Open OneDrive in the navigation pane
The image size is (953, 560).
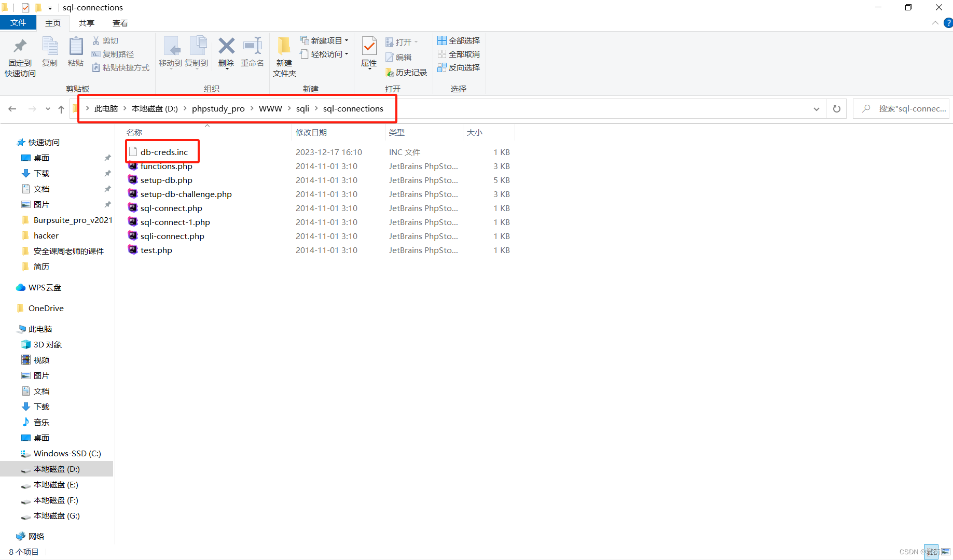pos(46,308)
